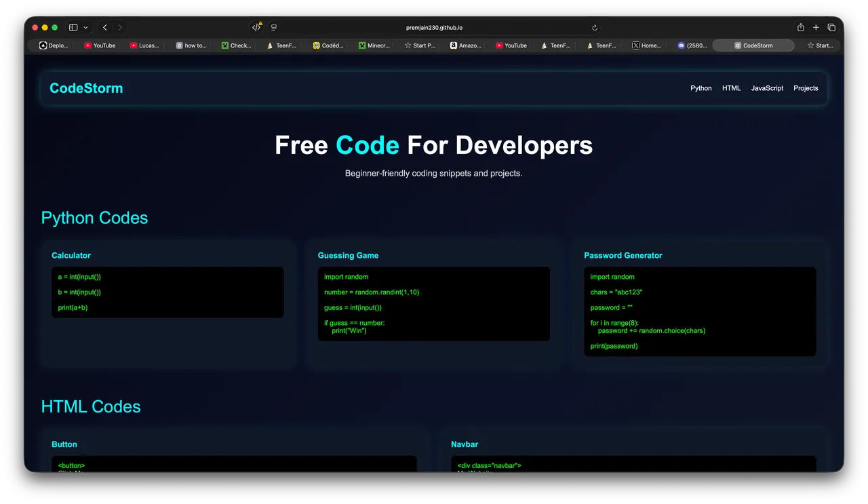This screenshot has width=868, height=504.
Task: Switch to the Check... tab
Action: tap(236, 45)
